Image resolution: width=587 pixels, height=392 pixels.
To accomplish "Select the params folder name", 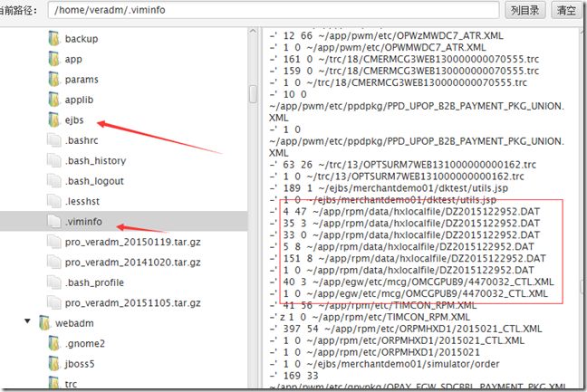I will coord(82,80).
